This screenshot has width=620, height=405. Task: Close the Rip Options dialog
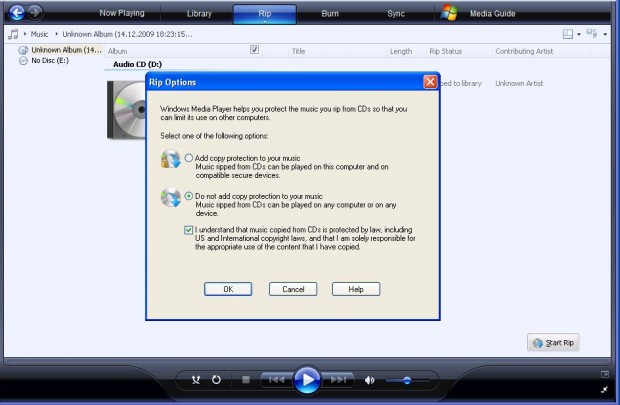point(430,82)
